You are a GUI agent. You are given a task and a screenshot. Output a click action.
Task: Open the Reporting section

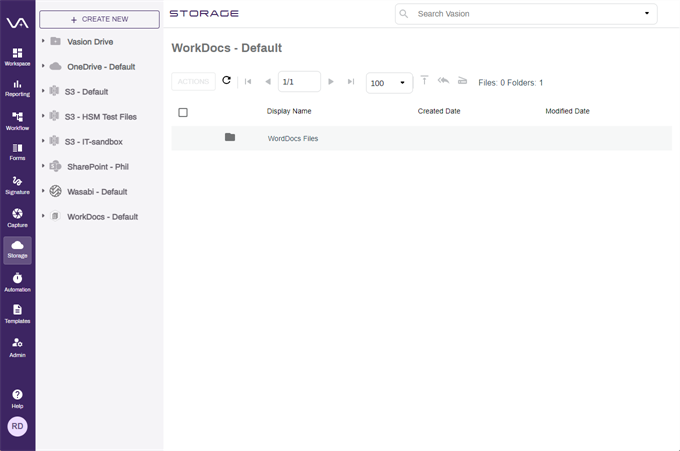pyautogui.click(x=17, y=88)
